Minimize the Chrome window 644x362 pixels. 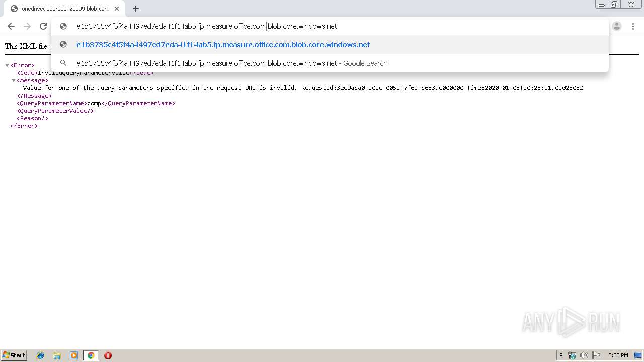tap(601, 5)
